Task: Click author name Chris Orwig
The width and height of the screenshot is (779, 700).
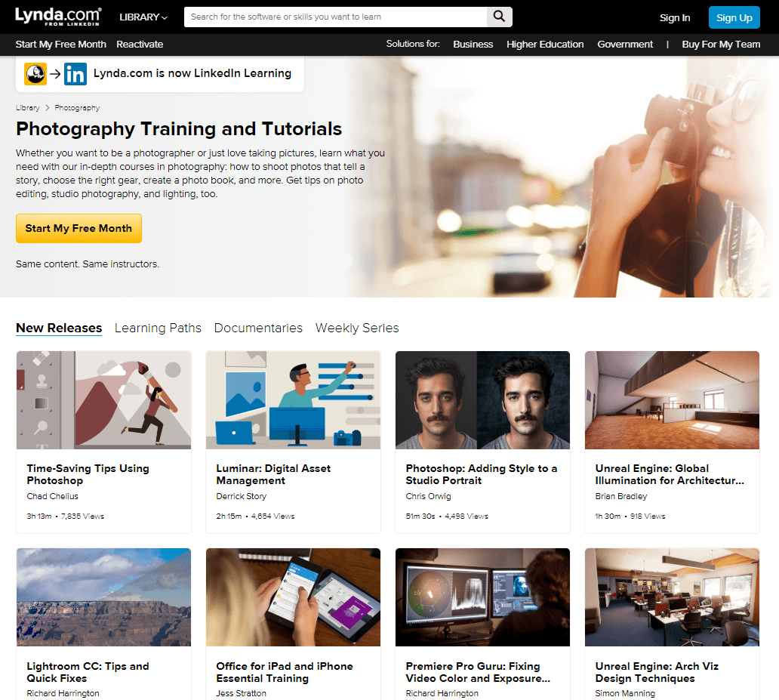Action: (428, 496)
